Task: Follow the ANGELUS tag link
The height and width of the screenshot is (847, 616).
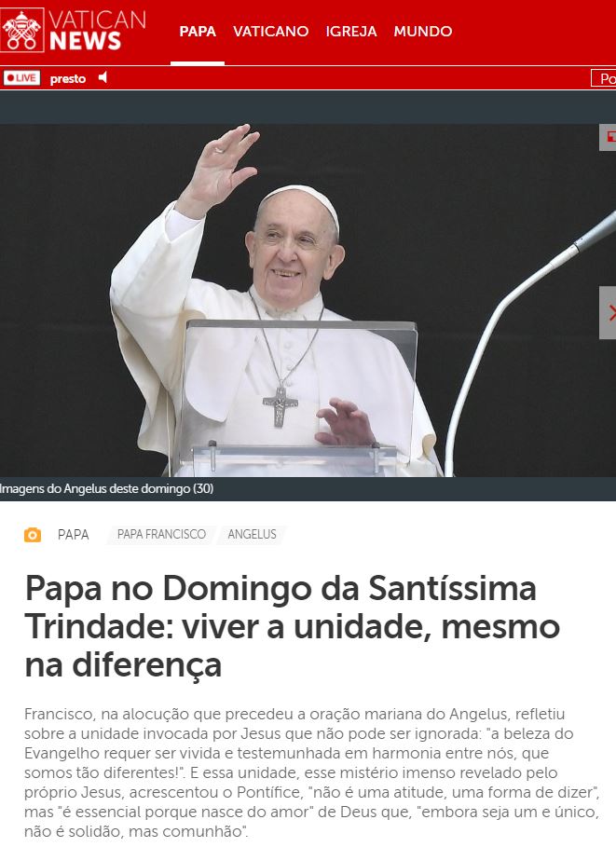Action: (x=252, y=534)
